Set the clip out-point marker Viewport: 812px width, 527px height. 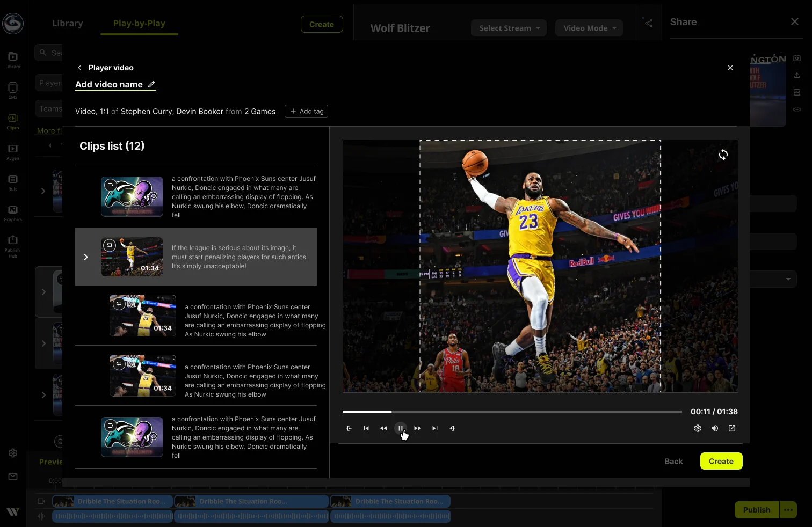pos(452,428)
